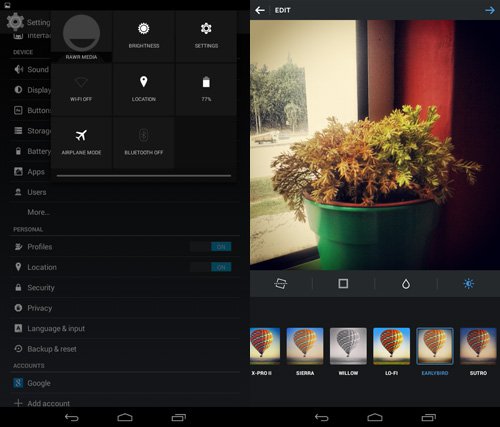Select the Lo-Fi filter thumbnail

[391, 346]
